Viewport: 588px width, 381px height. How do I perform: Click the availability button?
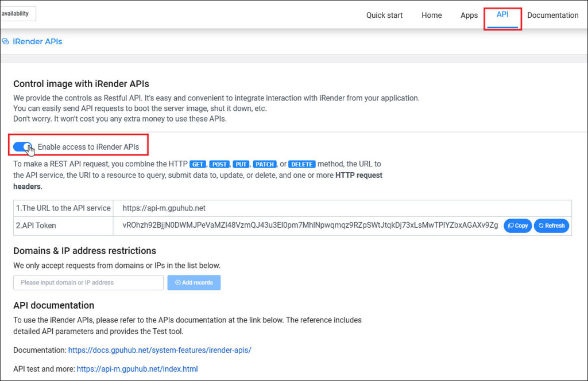(x=18, y=14)
